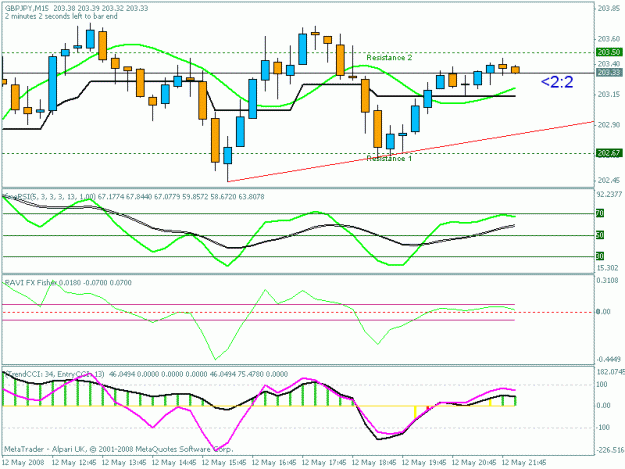Click the blue '<2:2' text label
The image size is (625, 469).
[557, 82]
